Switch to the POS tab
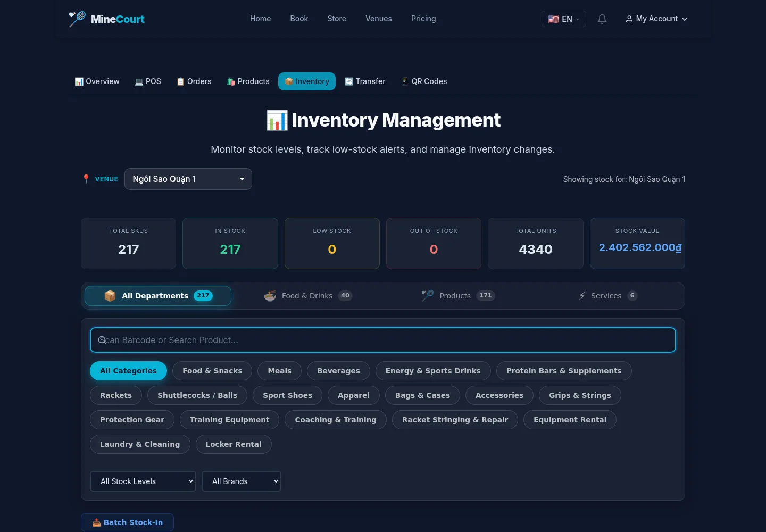The width and height of the screenshot is (766, 532). pos(148,81)
